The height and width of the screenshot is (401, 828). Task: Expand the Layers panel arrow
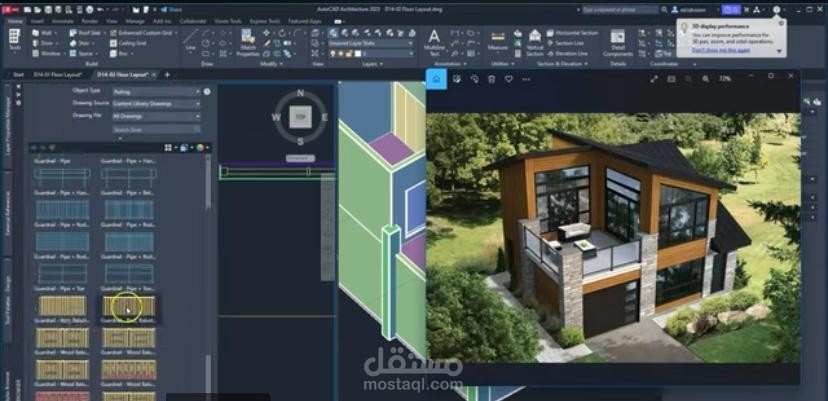[382, 64]
